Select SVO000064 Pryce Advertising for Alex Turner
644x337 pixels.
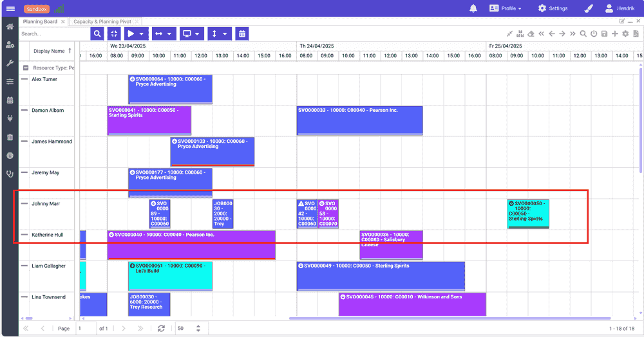click(x=170, y=89)
